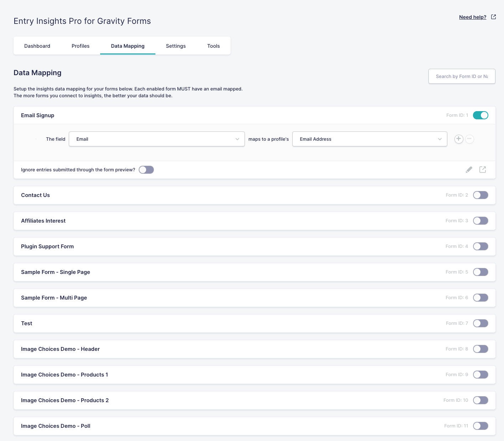The width and height of the screenshot is (504, 441).
Task: Open the Email Signup form in a new window
Action: 483,170
